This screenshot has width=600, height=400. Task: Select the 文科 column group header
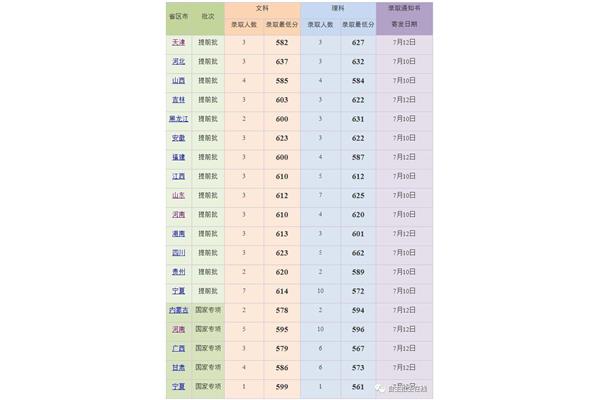pyautogui.click(x=262, y=8)
